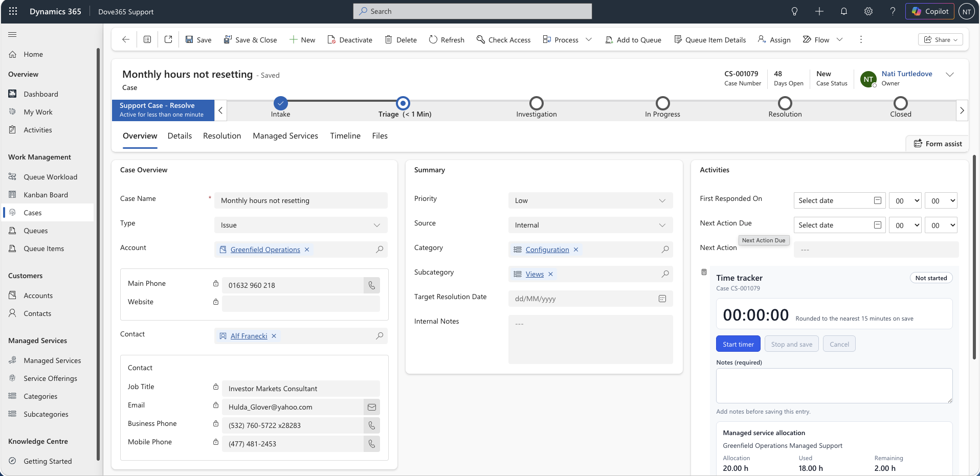Click Add to Queue

[633, 39]
